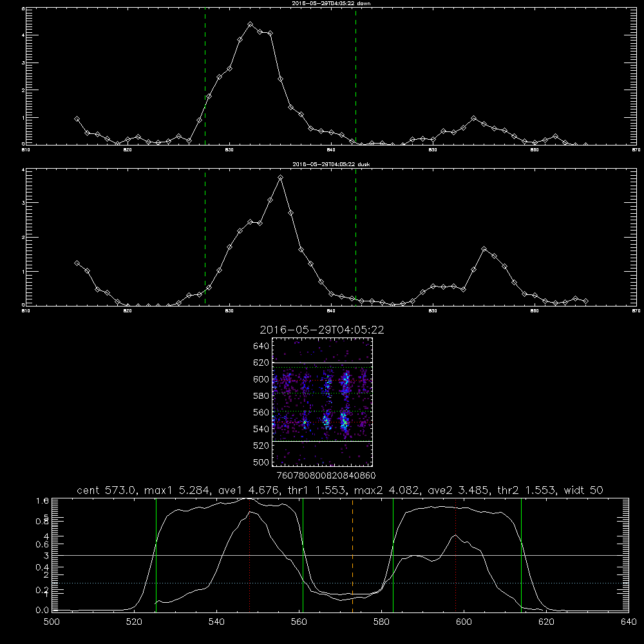Click the '520' x-axis label of bottom profile plot
The image size is (644, 644).
click(x=134, y=622)
